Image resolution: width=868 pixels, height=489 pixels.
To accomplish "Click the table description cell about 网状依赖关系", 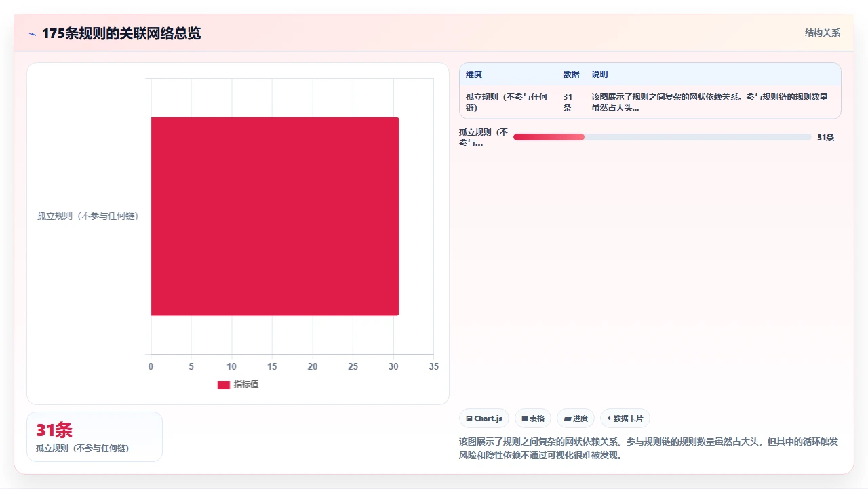I will point(709,102).
